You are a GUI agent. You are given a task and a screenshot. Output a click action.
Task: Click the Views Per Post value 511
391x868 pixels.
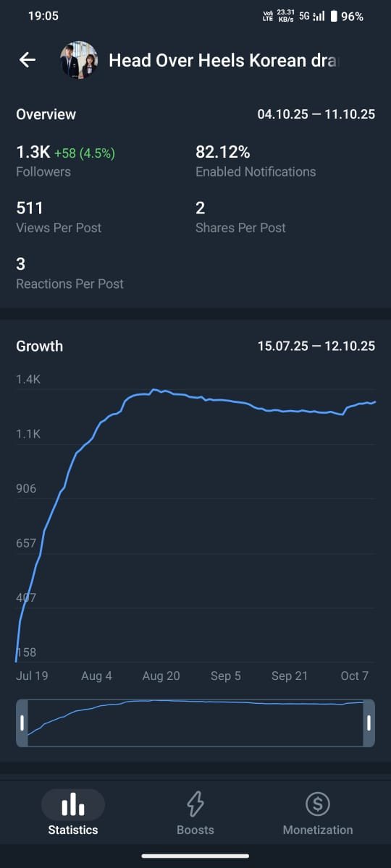click(x=30, y=208)
